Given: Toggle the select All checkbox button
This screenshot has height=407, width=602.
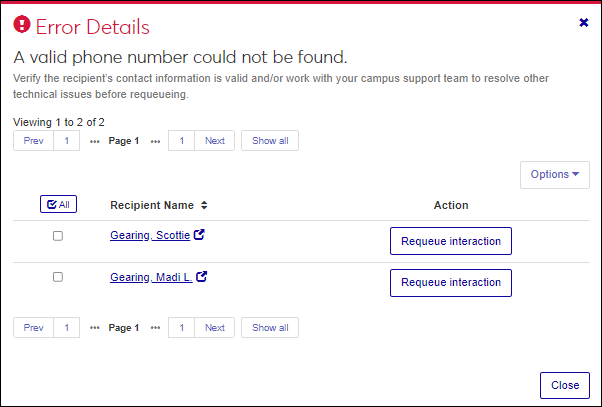Looking at the screenshot, I should tap(58, 204).
